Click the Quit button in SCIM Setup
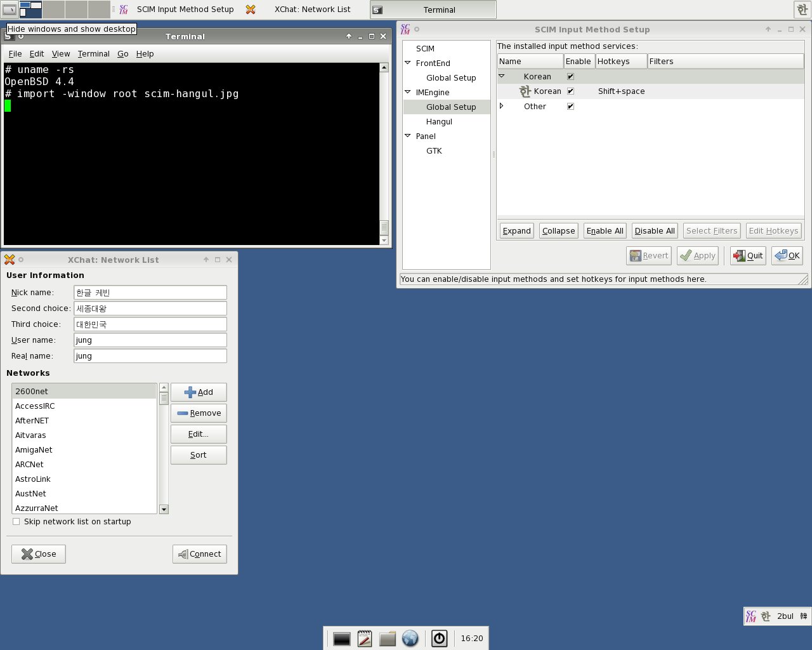This screenshot has width=812, height=650. point(748,256)
